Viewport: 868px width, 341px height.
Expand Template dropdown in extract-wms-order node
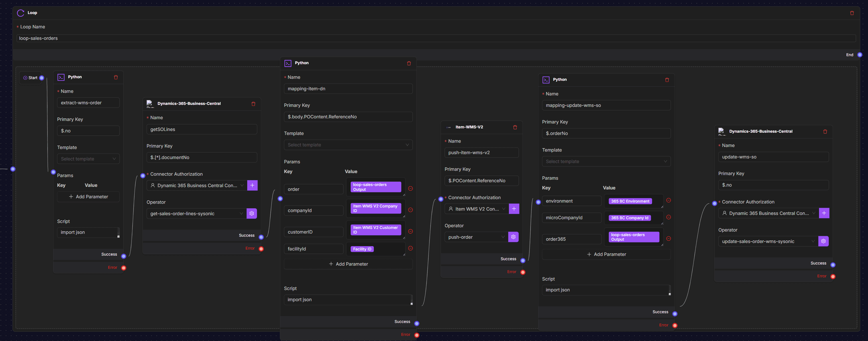point(88,159)
